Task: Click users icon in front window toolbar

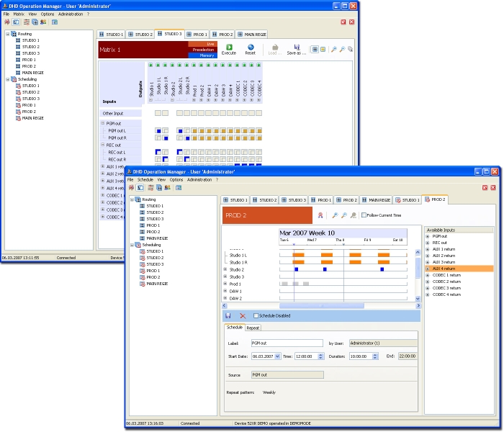Action: click(168, 188)
